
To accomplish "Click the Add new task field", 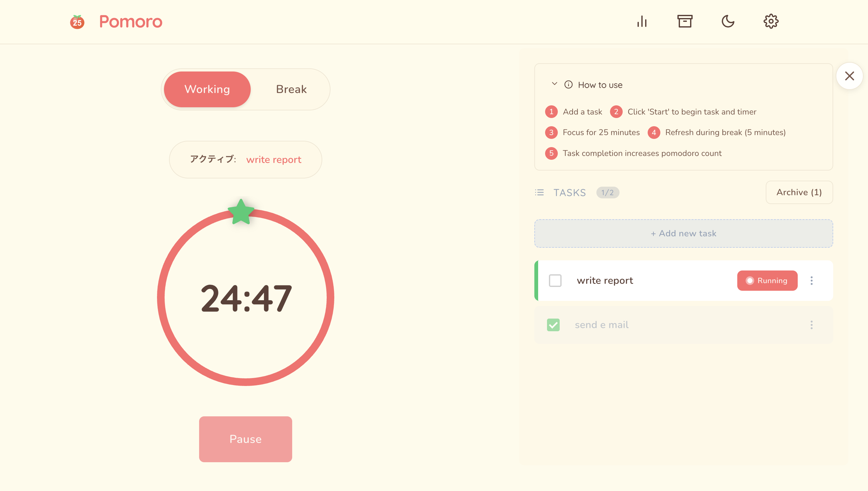I will pyautogui.click(x=683, y=233).
